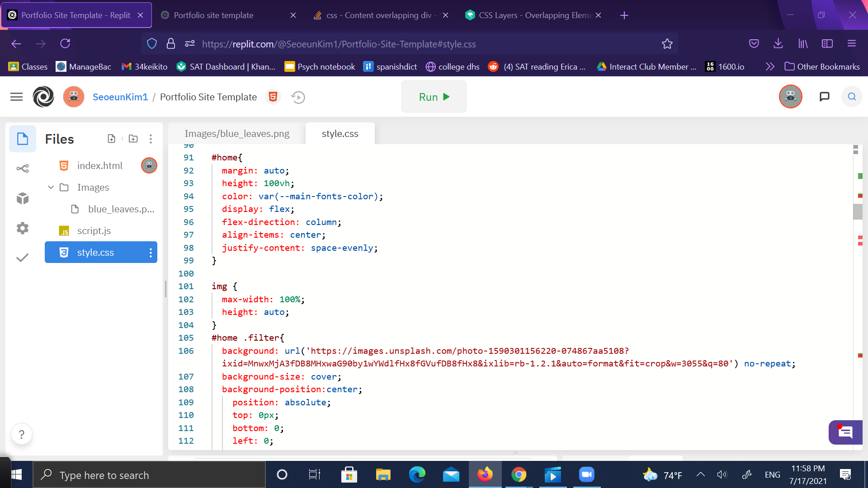Collapse the Images folder

coord(51,187)
